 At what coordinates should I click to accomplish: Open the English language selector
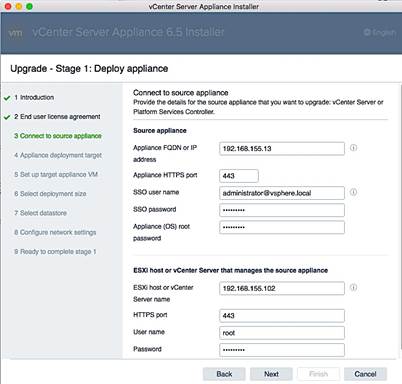coord(380,32)
